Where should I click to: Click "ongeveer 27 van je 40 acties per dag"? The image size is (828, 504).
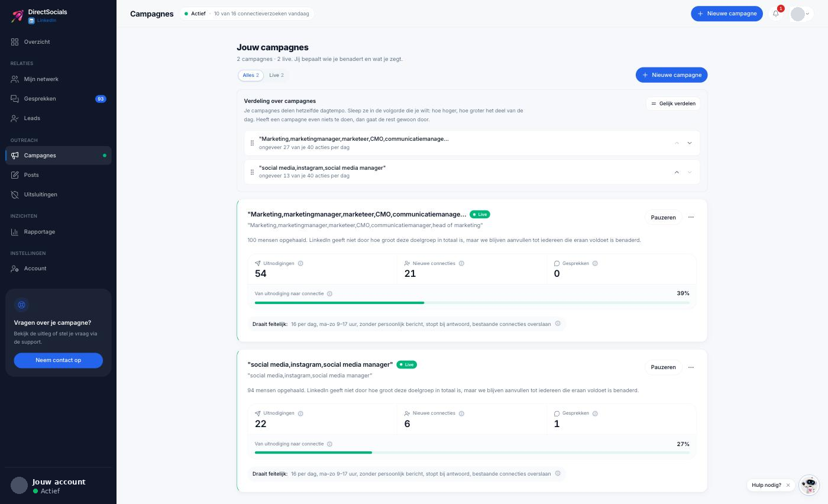tap(304, 147)
